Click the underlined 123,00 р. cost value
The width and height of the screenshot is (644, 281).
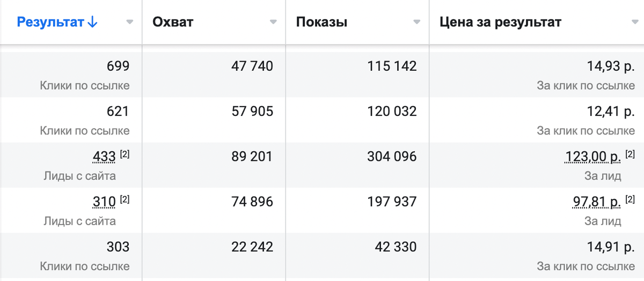[593, 157]
